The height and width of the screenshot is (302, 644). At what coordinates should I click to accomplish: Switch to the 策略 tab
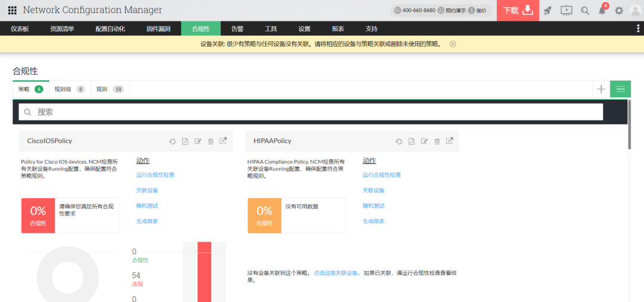pos(31,89)
